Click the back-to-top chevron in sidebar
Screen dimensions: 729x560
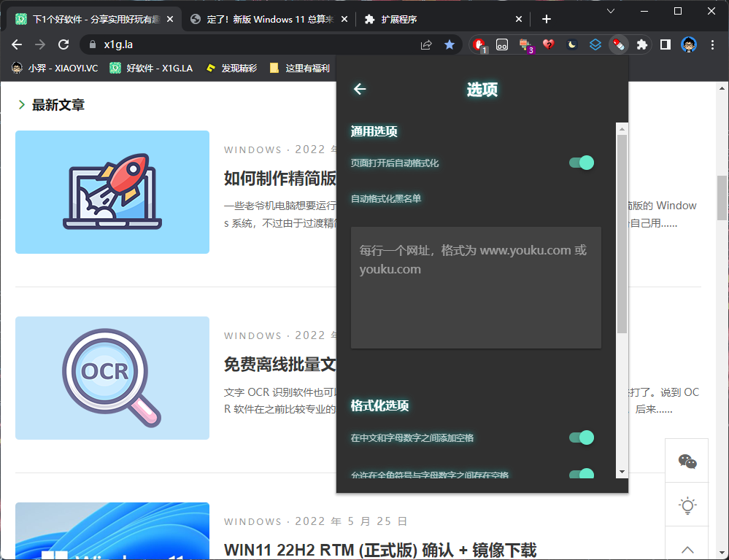pyautogui.click(x=687, y=549)
